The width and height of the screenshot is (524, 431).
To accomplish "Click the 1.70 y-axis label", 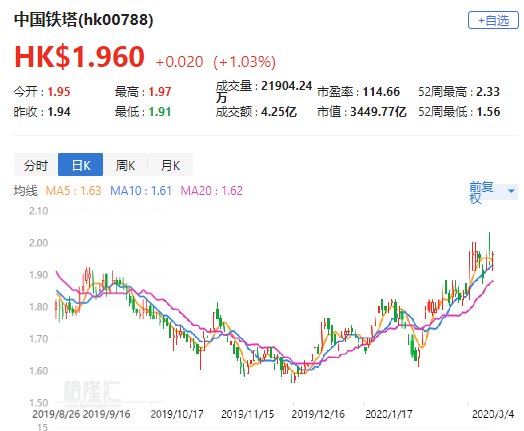I will (x=38, y=339).
